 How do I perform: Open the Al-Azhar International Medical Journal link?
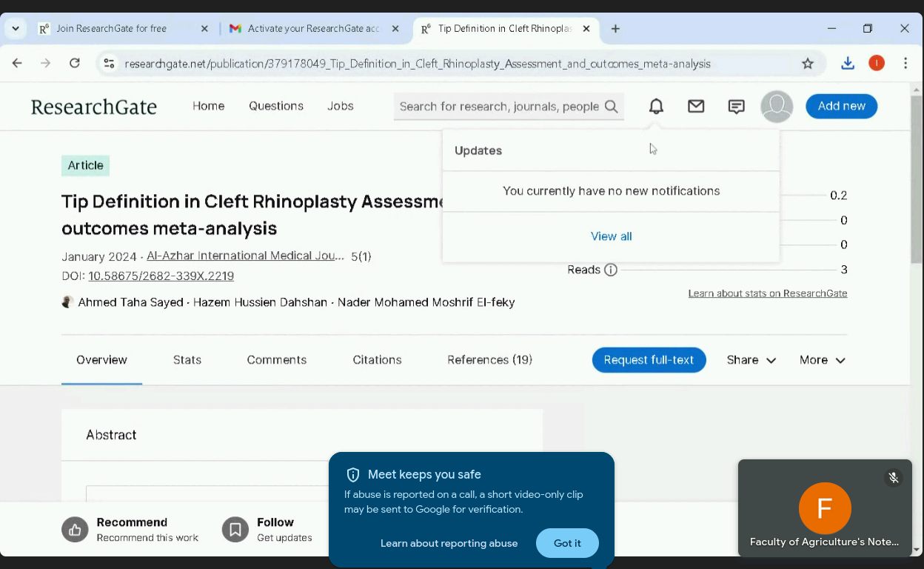click(245, 256)
